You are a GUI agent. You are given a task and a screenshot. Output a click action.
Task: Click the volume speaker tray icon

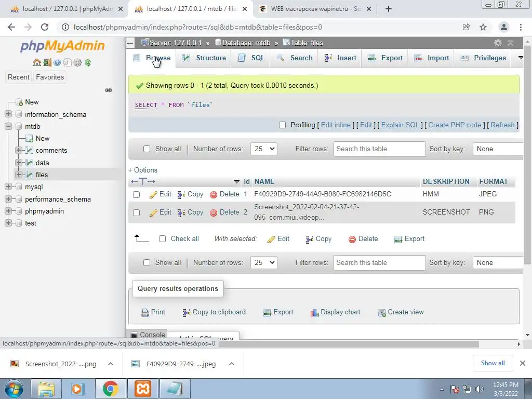479,389
